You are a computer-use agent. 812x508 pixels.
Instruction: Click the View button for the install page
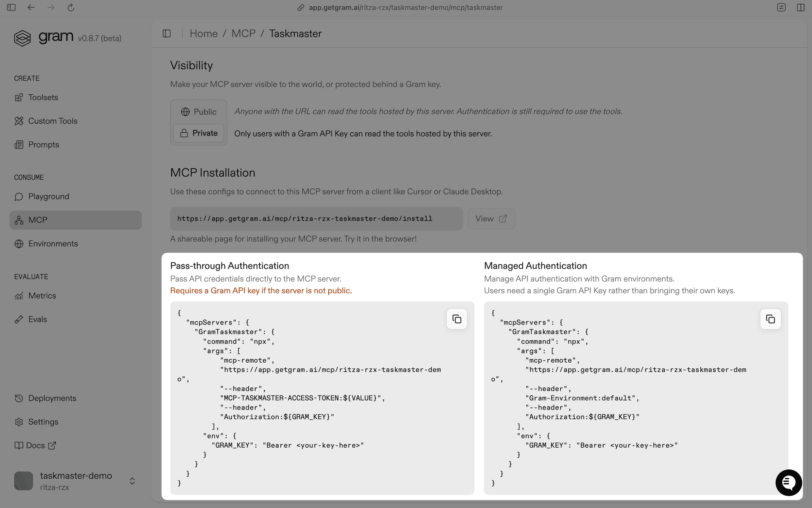491,218
